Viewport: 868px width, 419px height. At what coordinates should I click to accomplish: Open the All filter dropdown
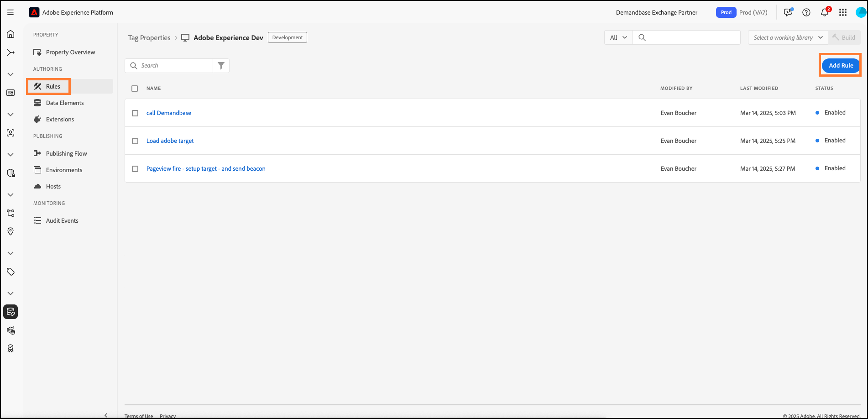pyautogui.click(x=618, y=37)
